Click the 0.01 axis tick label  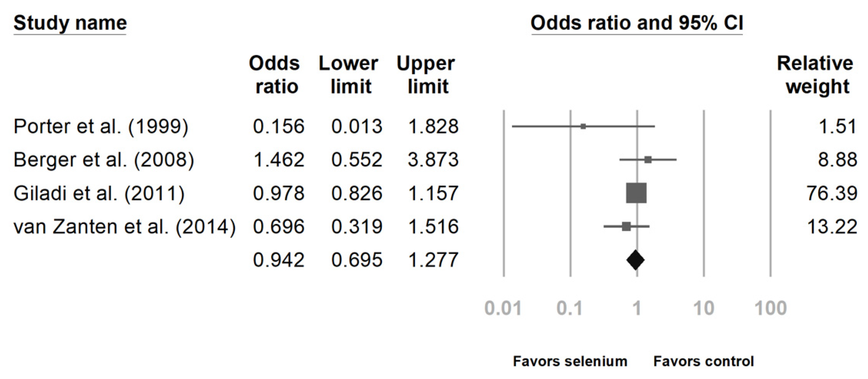(x=503, y=308)
